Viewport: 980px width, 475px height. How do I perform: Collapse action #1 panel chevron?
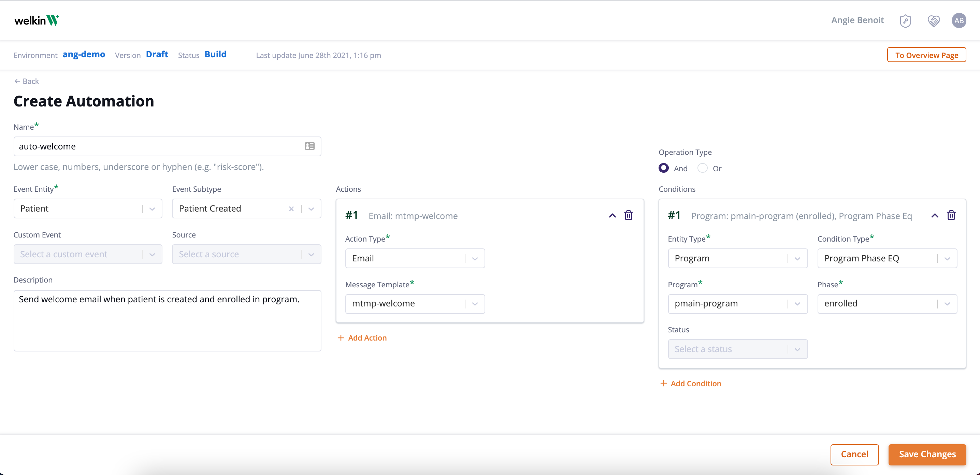tap(612, 216)
